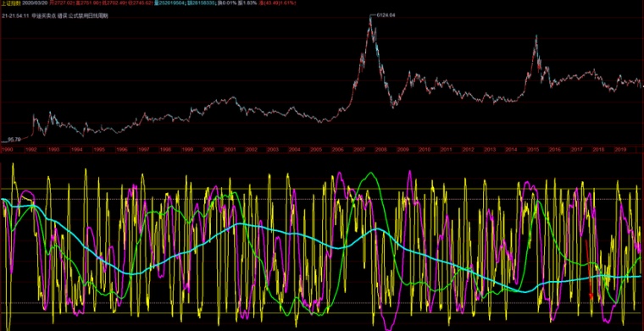
Task: Click the 2001 year label on axis
Action: [x=229, y=150]
